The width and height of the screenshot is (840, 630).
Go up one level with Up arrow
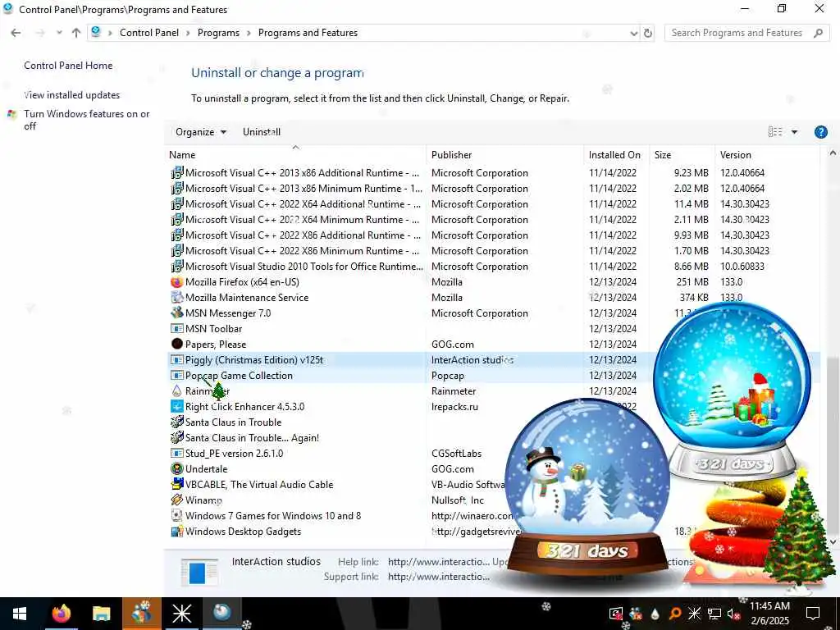coord(76,33)
